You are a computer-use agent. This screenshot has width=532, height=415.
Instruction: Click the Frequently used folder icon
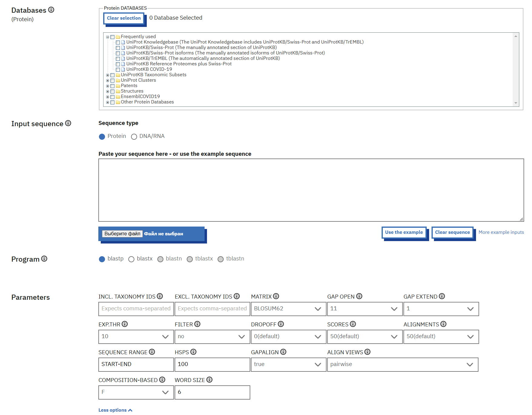pos(118,37)
